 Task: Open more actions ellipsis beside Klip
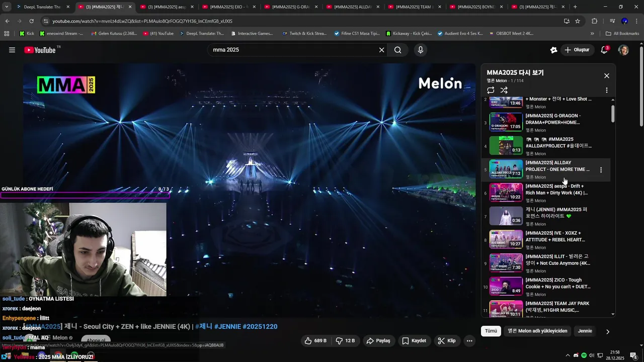point(469,340)
